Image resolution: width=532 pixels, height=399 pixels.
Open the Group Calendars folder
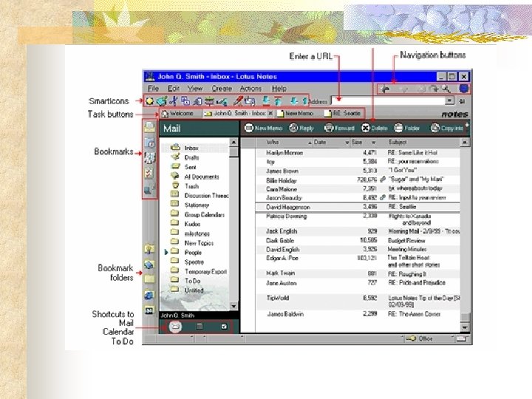pyautogui.click(x=197, y=214)
